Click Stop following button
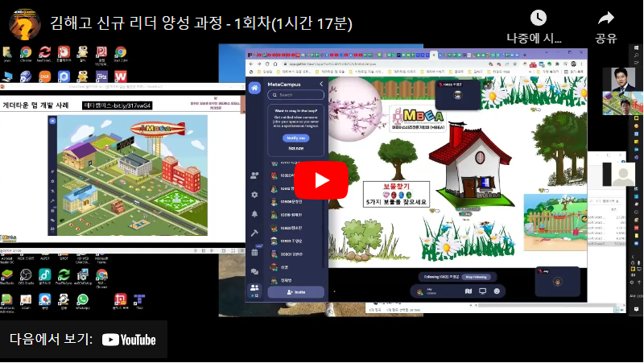 tap(476, 277)
